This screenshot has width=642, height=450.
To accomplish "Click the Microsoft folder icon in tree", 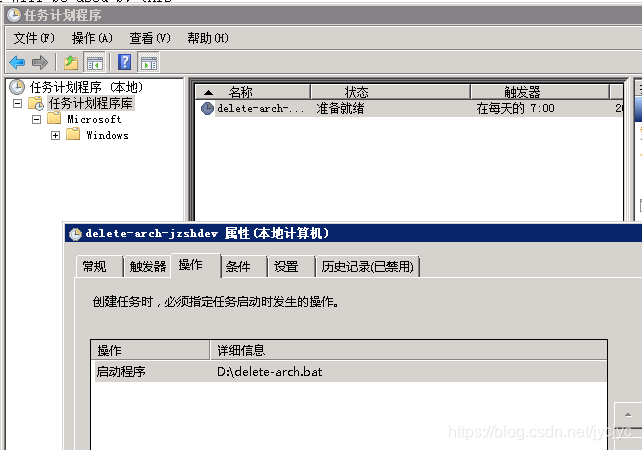I will pyautogui.click(x=54, y=119).
